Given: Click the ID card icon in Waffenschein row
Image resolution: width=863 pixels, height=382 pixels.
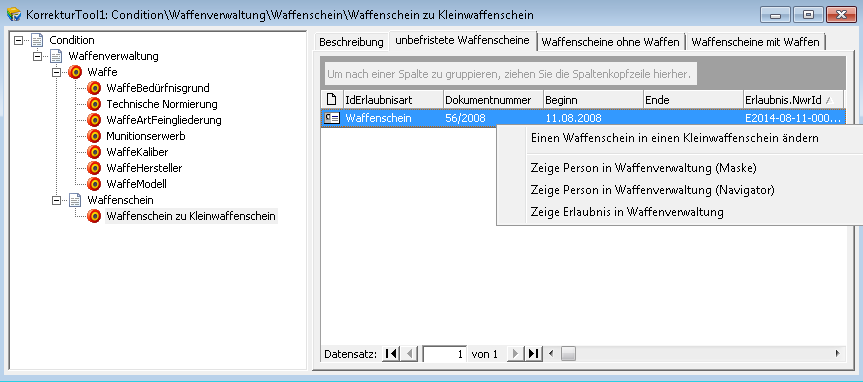Looking at the screenshot, I should (332, 118).
